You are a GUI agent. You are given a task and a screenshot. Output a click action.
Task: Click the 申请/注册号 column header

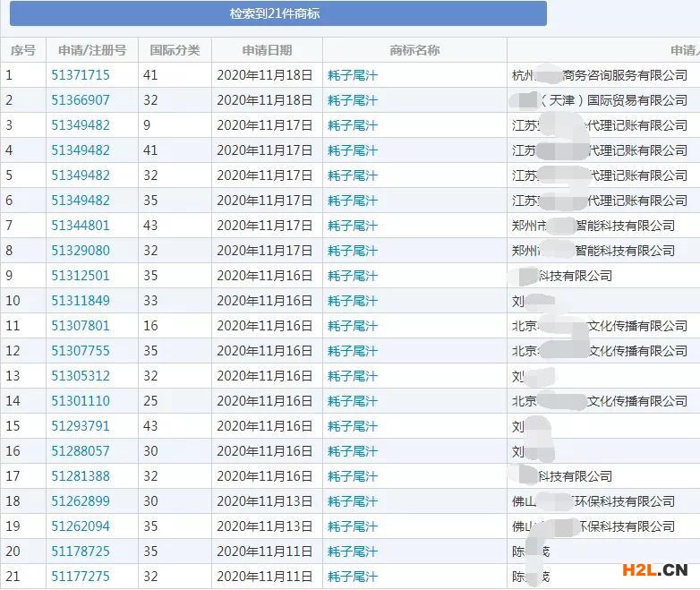92,50
